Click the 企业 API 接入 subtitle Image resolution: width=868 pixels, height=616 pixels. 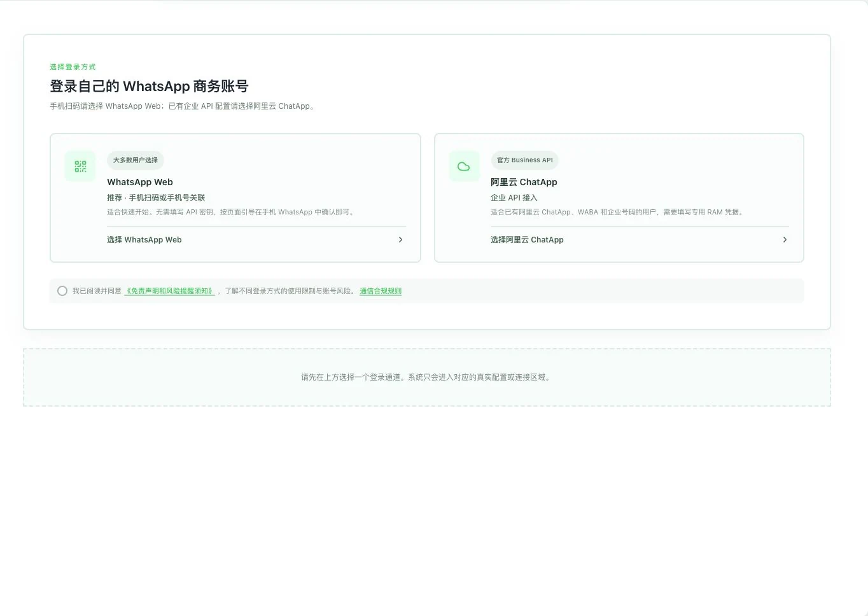pyautogui.click(x=514, y=198)
